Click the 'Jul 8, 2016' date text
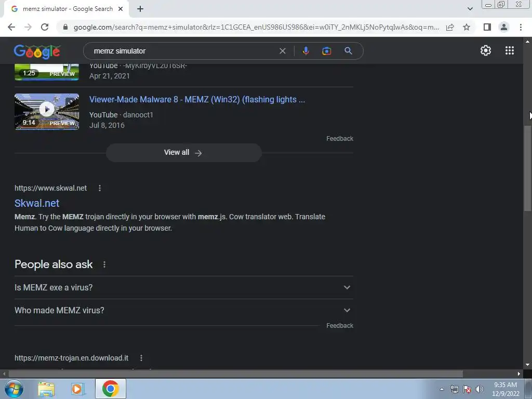This screenshot has width=532, height=399. (x=107, y=125)
